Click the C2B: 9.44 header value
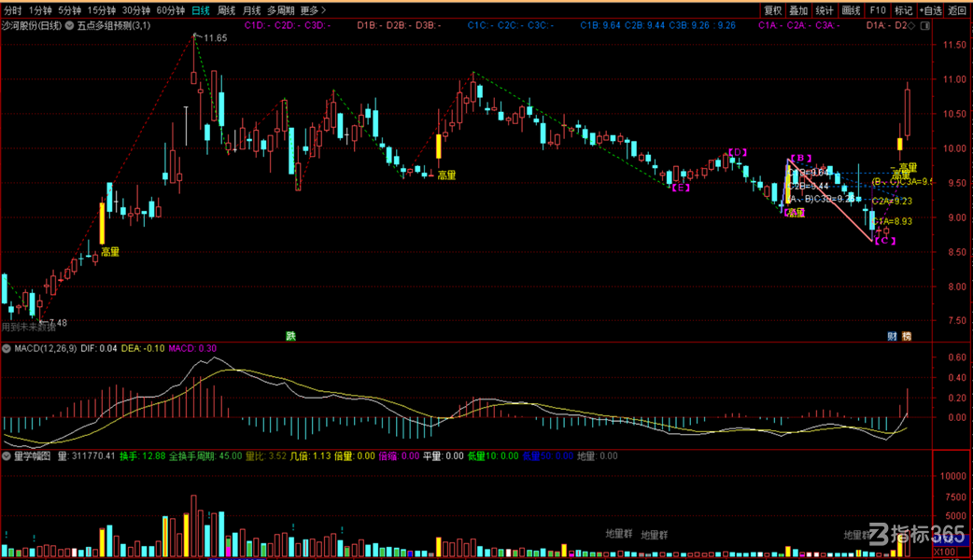The width and height of the screenshot is (973, 560). [x=644, y=25]
